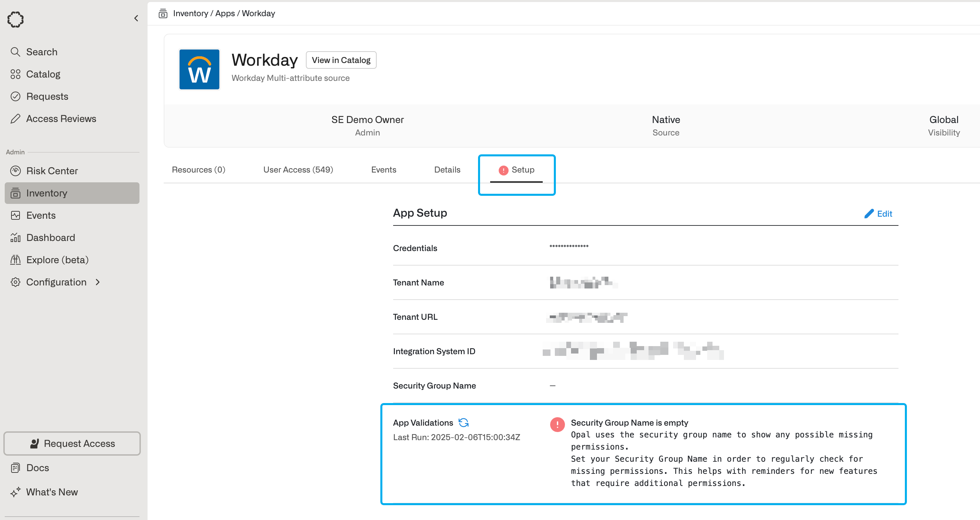Click the Opal logo icon
Screen dimensions: 980x520
point(15,19)
